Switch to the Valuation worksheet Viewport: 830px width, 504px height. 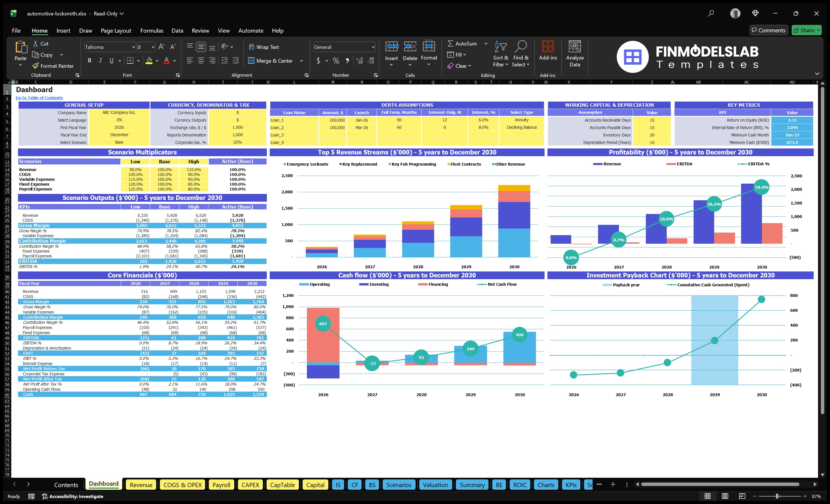click(435, 485)
